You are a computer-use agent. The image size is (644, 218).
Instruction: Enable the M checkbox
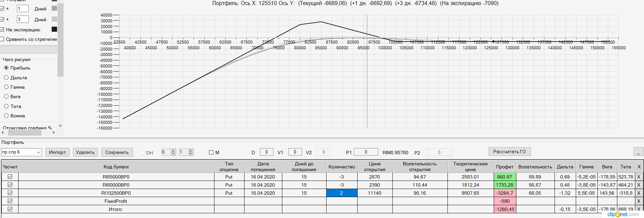pyautogui.click(x=211, y=153)
